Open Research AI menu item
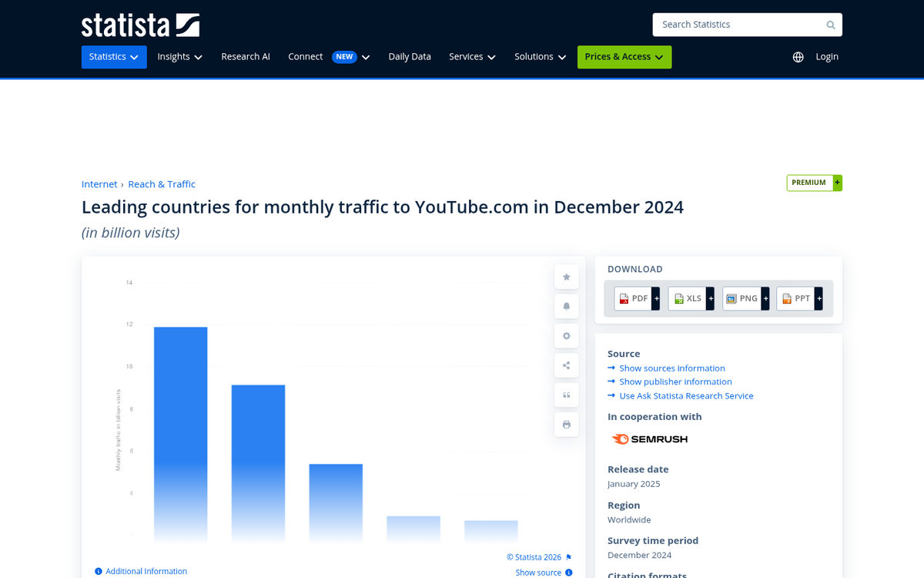This screenshot has height=578, width=924. point(246,57)
